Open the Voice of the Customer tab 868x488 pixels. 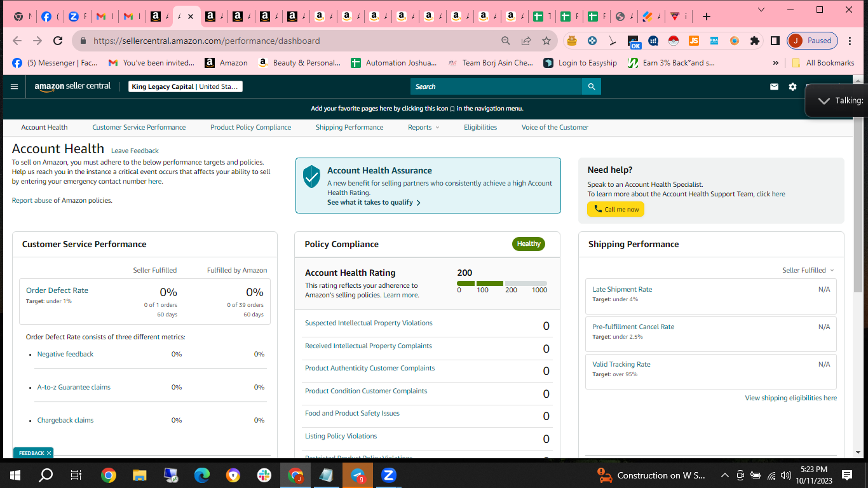(555, 127)
